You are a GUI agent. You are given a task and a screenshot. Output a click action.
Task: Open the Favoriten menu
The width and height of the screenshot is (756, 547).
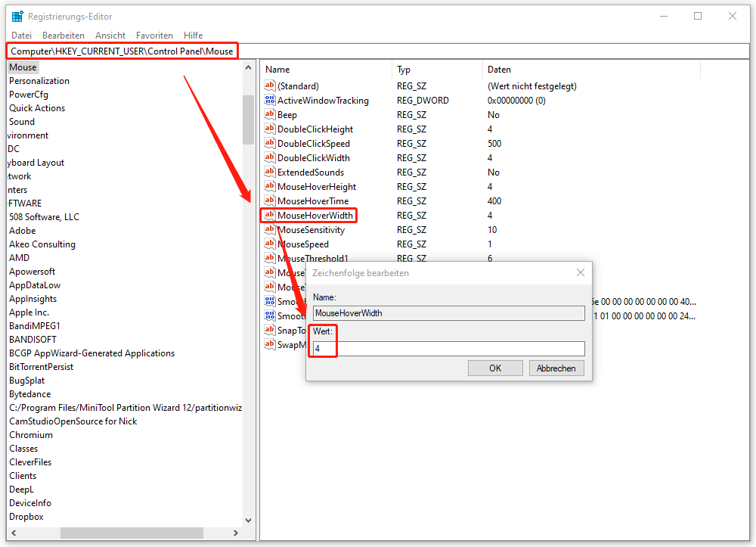pos(154,36)
